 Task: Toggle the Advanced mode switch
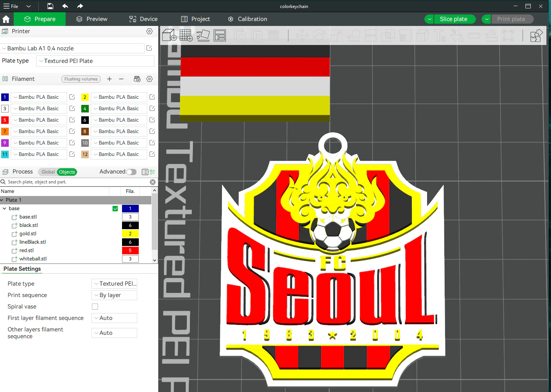(x=132, y=172)
